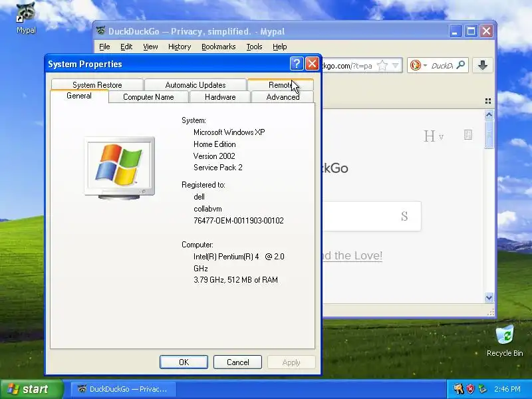The width and height of the screenshot is (532, 399).
Task: Click the 'Service Pack 2' text
Action: click(218, 168)
